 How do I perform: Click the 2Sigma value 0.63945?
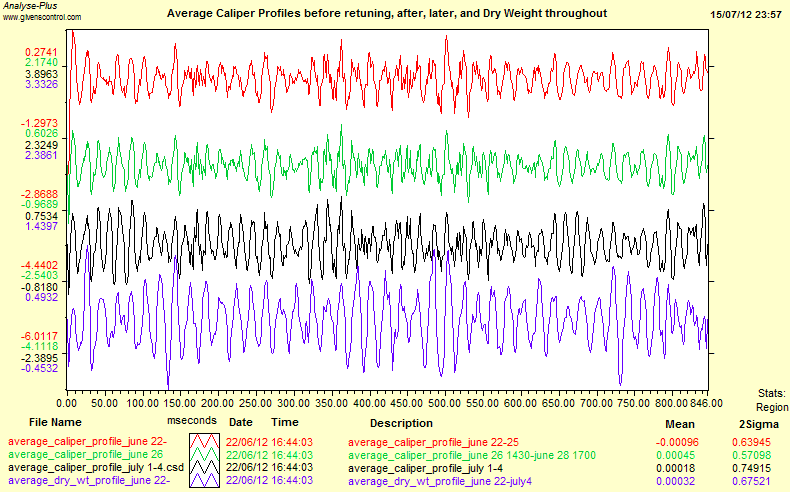coord(751,443)
